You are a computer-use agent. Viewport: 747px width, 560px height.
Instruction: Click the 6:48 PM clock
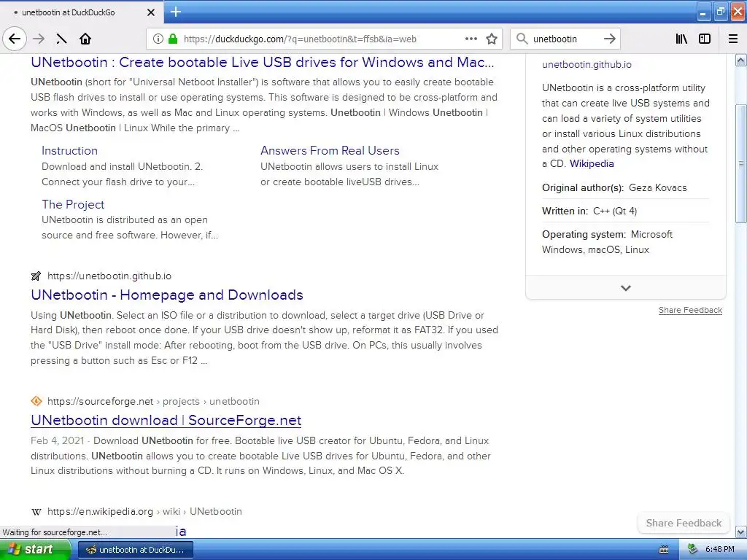coord(720,550)
